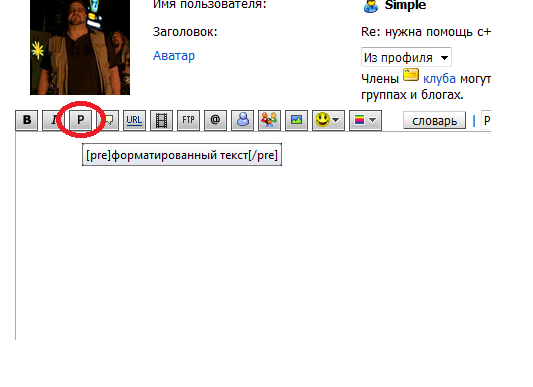Click inside the message text area
Image resolution: width=533 pixels, height=387 pixels.
tap(253, 236)
